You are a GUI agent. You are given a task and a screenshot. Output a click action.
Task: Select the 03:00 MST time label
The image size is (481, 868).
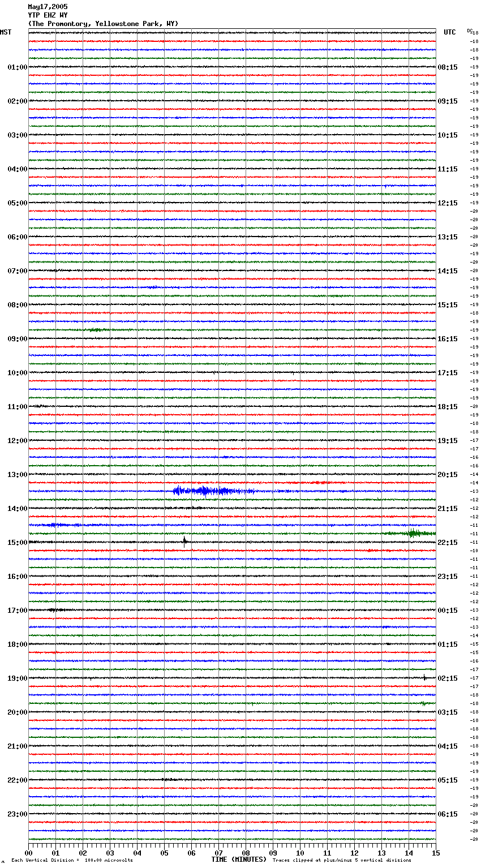[x=18, y=135]
